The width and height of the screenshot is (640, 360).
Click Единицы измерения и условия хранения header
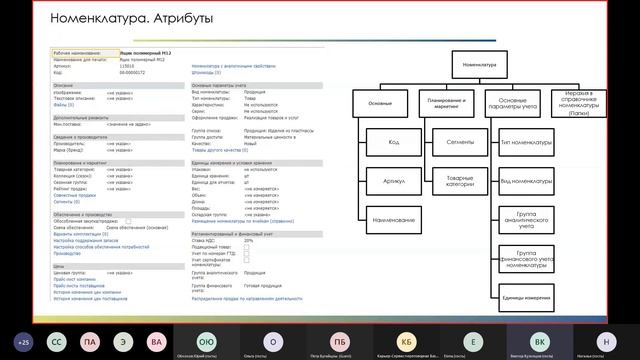point(257,163)
